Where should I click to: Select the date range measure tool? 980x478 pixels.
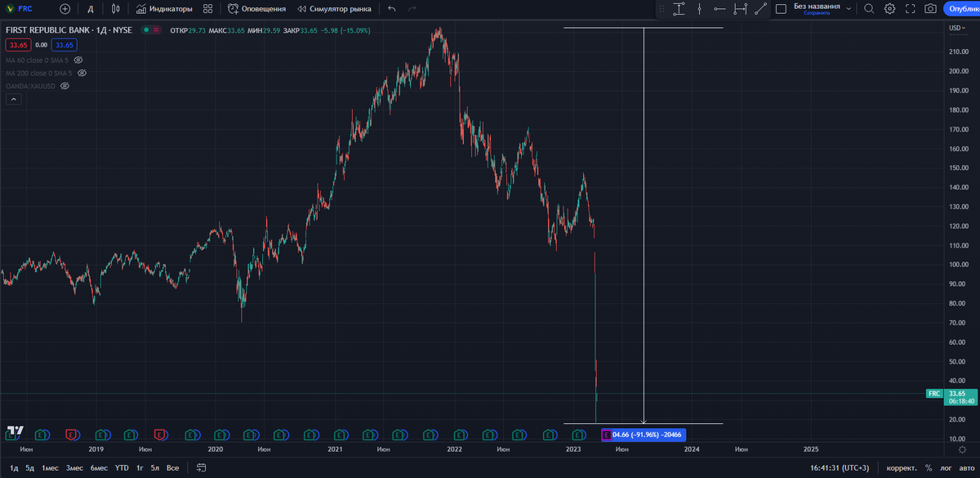(741, 9)
